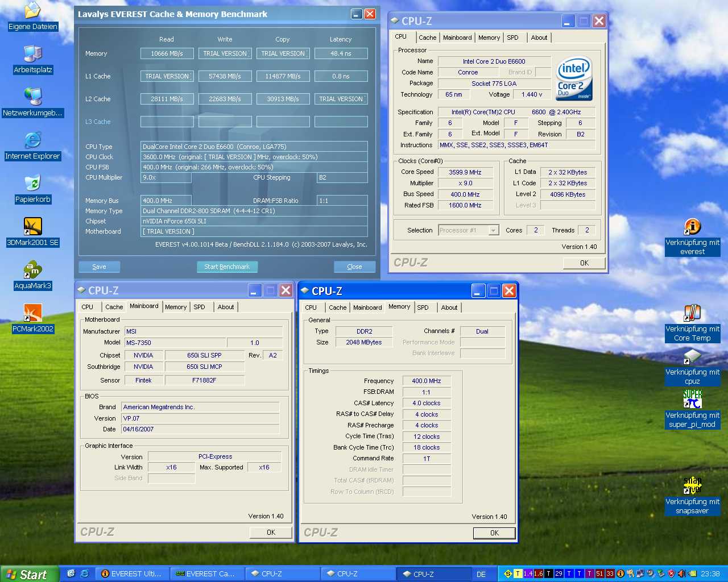Click the L1 Cache Write 57438 MB/s field

click(x=225, y=76)
